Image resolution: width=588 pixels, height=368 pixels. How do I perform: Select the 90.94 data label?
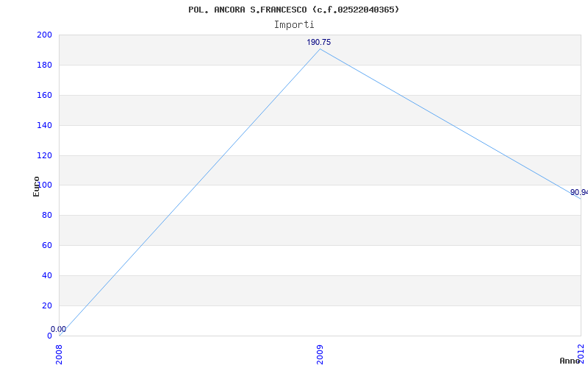(579, 192)
